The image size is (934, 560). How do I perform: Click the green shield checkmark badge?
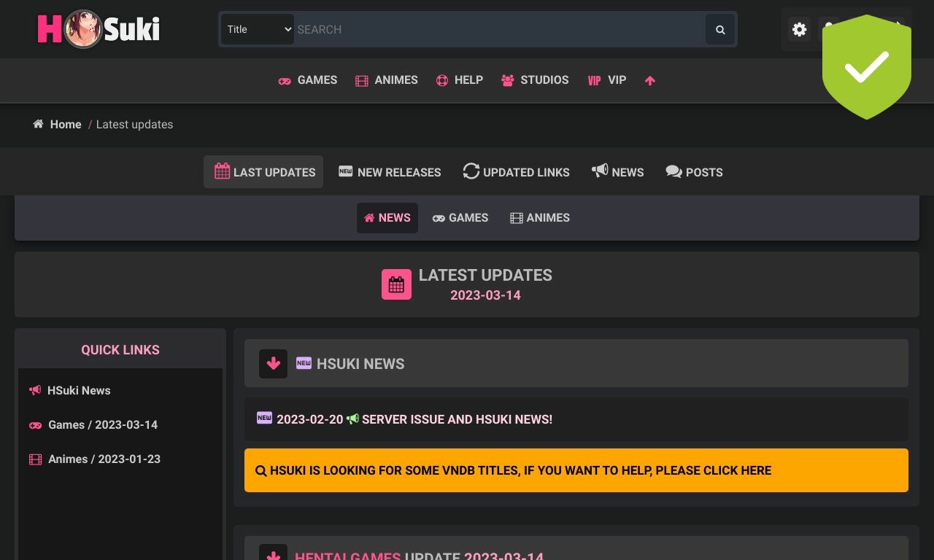click(x=866, y=67)
